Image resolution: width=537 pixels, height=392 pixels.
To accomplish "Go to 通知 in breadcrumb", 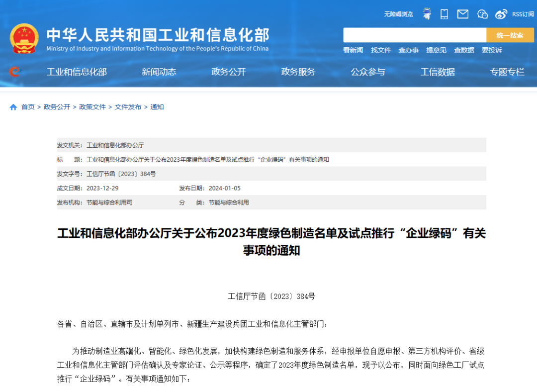I will click(157, 107).
